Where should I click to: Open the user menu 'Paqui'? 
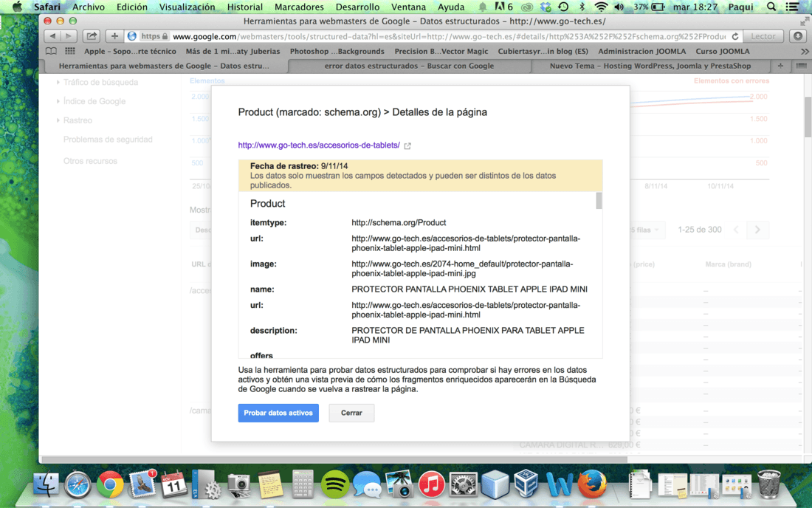pos(740,7)
